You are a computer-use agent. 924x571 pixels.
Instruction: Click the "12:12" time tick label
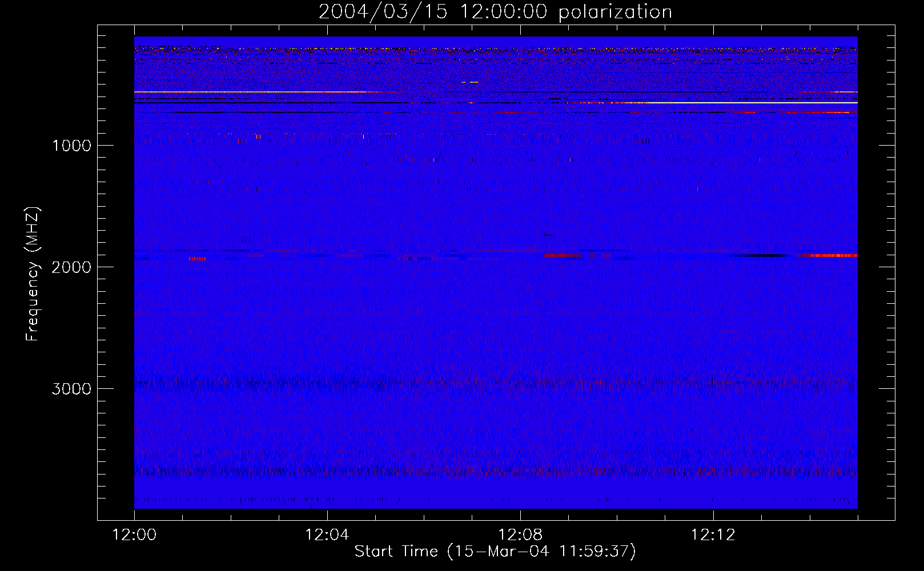tap(713, 535)
